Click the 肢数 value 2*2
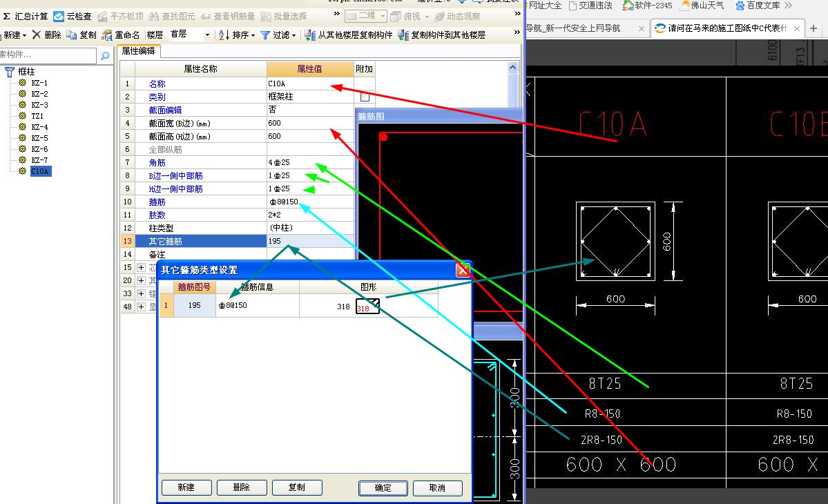Screen dimensions: 828x504 click(x=311, y=215)
